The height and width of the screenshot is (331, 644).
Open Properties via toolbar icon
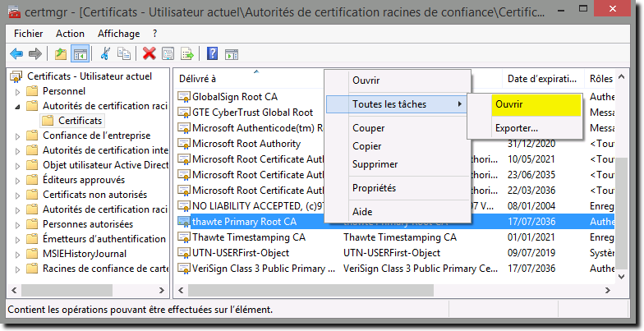pos(168,54)
